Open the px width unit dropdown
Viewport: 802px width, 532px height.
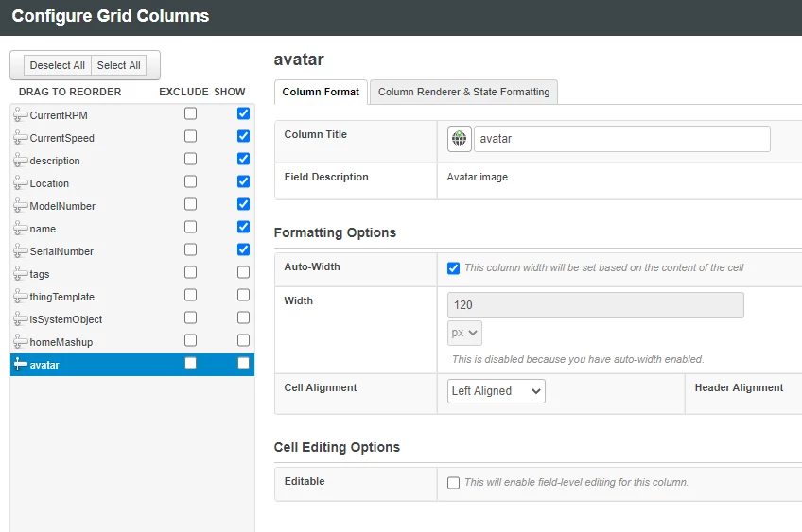point(464,333)
